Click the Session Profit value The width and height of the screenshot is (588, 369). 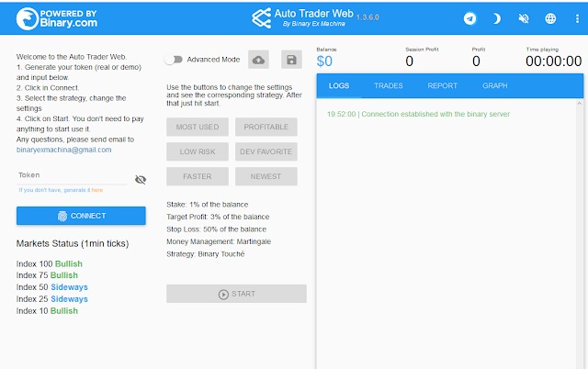(x=410, y=61)
